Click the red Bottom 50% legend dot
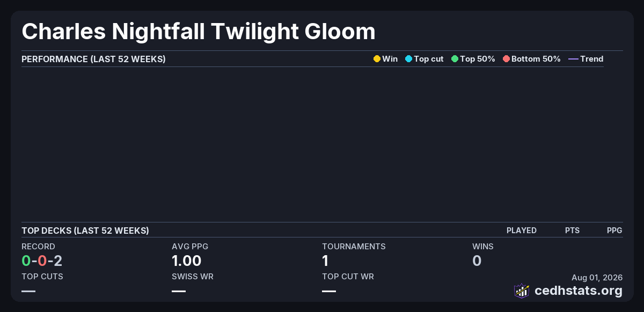 click(506, 59)
